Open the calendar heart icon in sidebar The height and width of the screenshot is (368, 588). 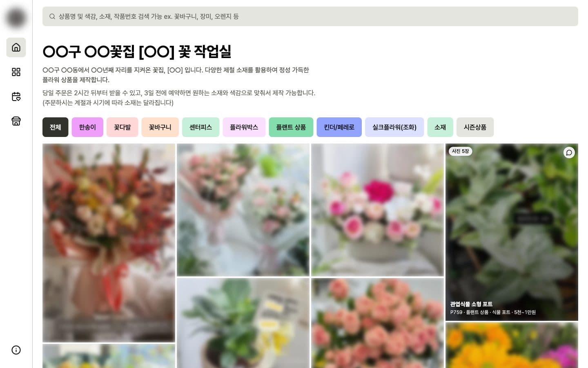[x=16, y=96]
